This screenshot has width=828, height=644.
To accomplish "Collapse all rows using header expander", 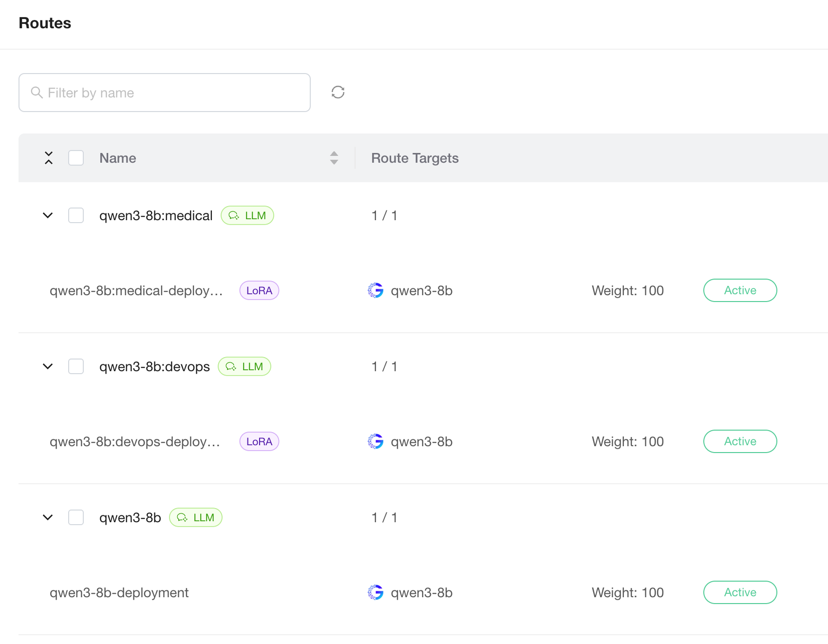I will click(48, 158).
